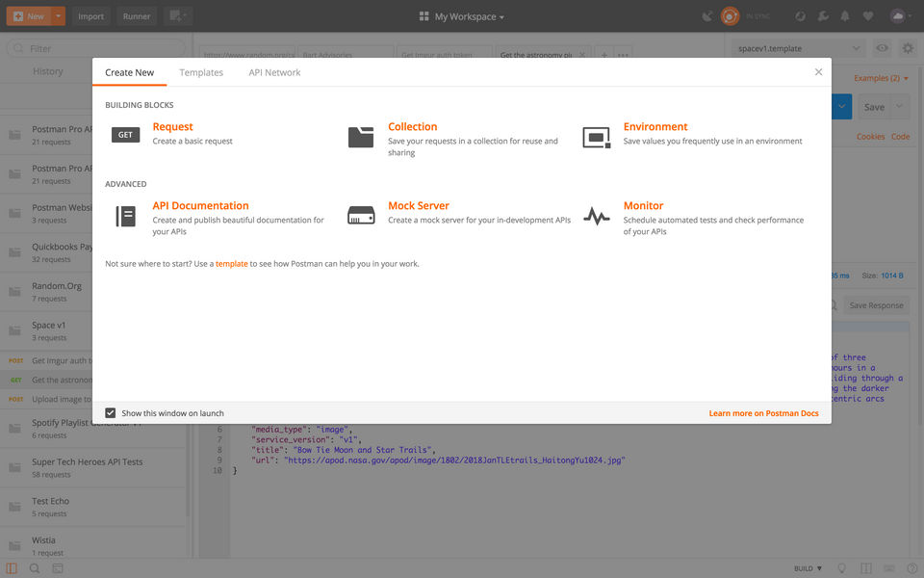The width and height of the screenshot is (924, 578).
Task: Open new window icon in top toolbar
Action: click(x=178, y=16)
